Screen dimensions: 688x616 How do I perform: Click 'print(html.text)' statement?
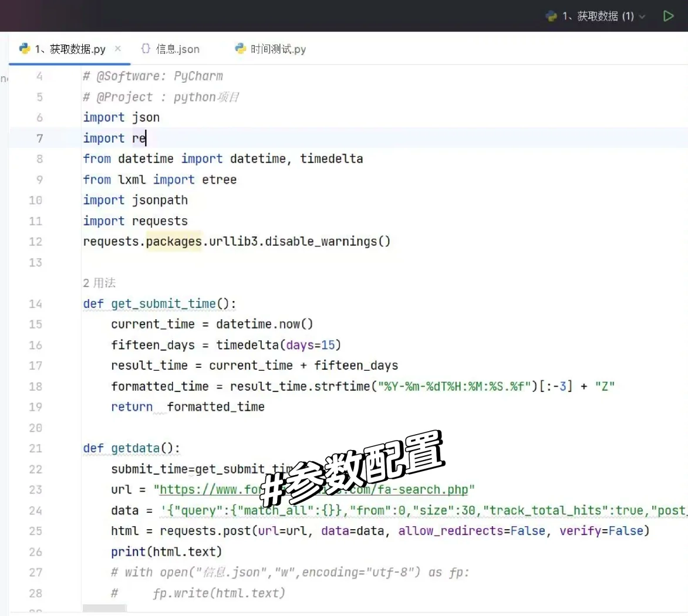(167, 552)
